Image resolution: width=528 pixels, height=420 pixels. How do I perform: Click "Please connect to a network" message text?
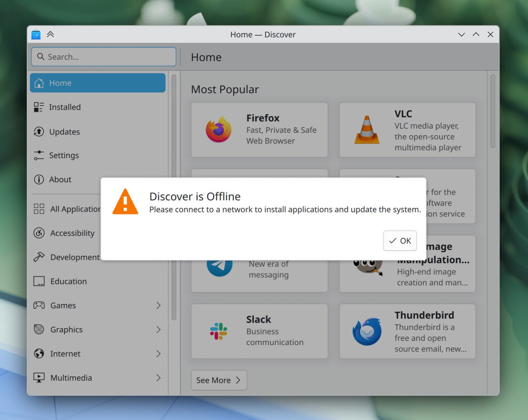[x=285, y=209]
